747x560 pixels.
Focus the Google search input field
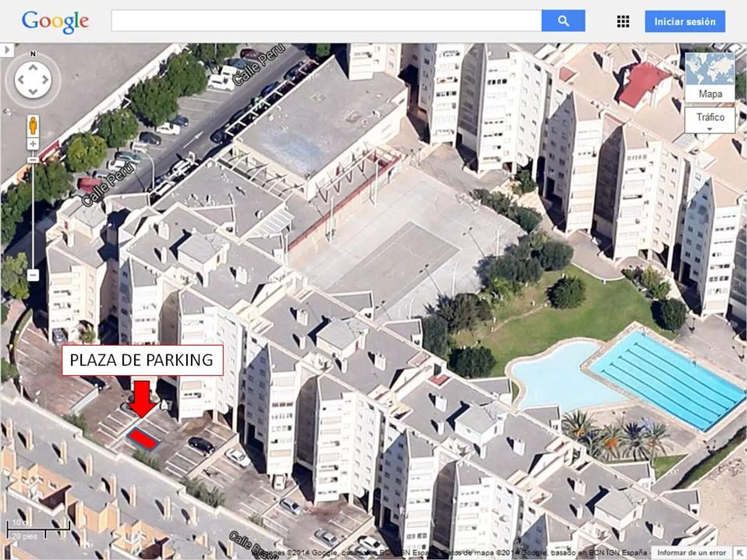(326, 21)
